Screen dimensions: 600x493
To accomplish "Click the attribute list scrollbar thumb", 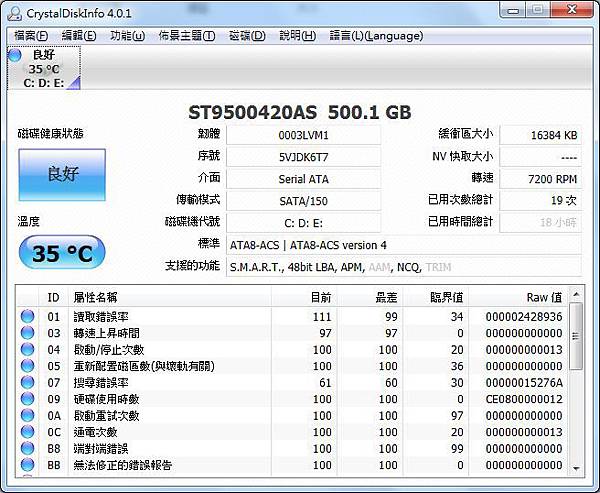I will point(576,336).
